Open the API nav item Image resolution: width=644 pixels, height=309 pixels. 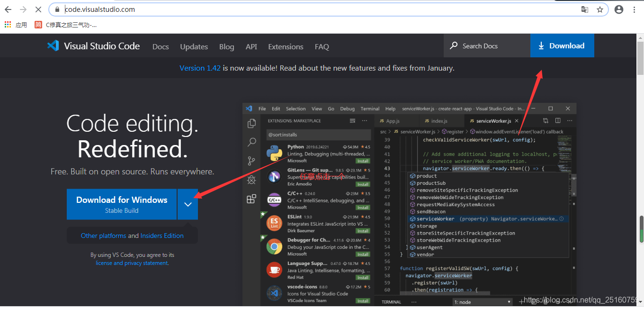click(251, 46)
